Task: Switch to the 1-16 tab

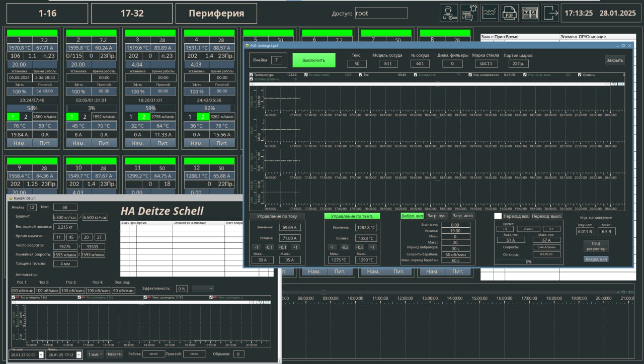Action: [47, 14]
